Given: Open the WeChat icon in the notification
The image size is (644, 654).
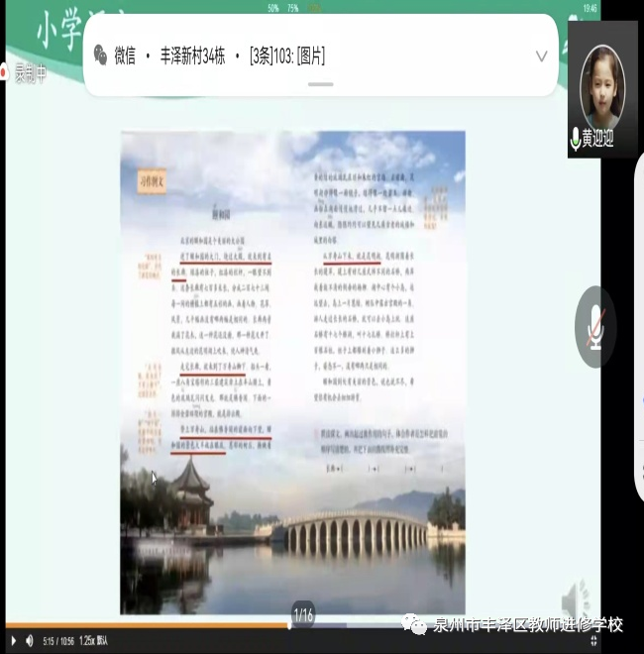Looking at the screenshot, I should [100, 55].
